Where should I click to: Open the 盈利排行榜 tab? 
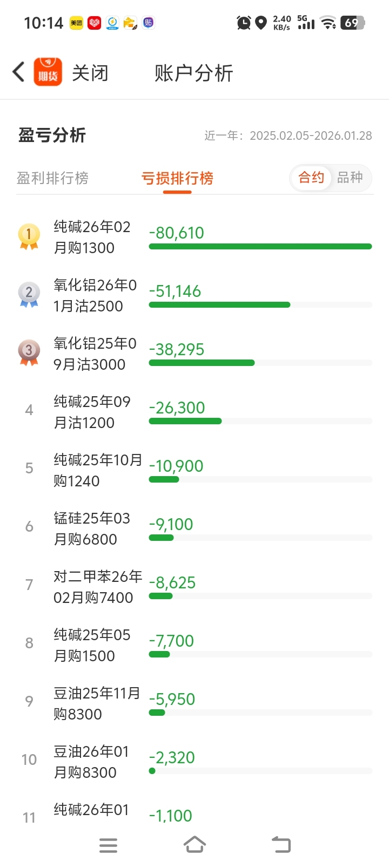(52, 178)
